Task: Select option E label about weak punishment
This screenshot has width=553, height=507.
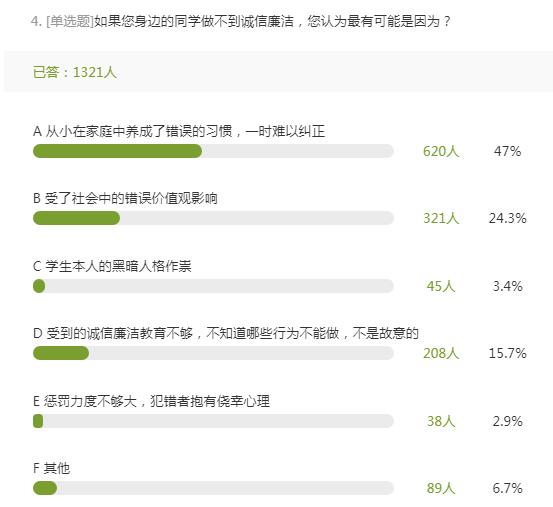Action: tap(151, 401)
